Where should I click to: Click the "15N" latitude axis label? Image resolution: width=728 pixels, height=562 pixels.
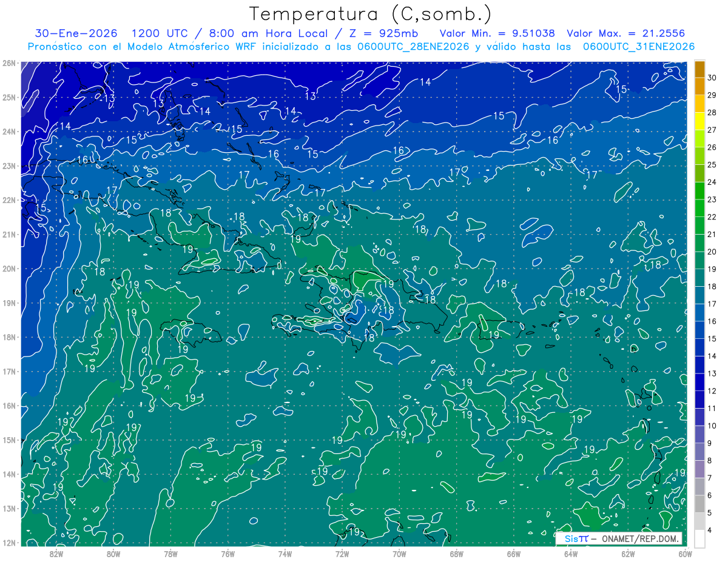9,440
